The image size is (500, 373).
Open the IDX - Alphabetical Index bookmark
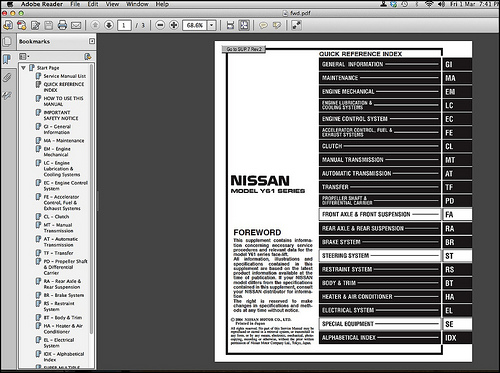64,357
